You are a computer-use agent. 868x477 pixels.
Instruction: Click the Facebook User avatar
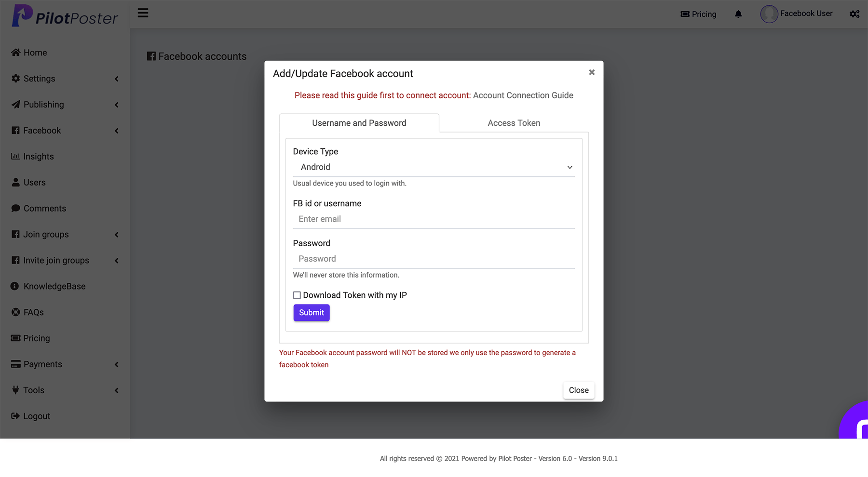click(769, 14)
